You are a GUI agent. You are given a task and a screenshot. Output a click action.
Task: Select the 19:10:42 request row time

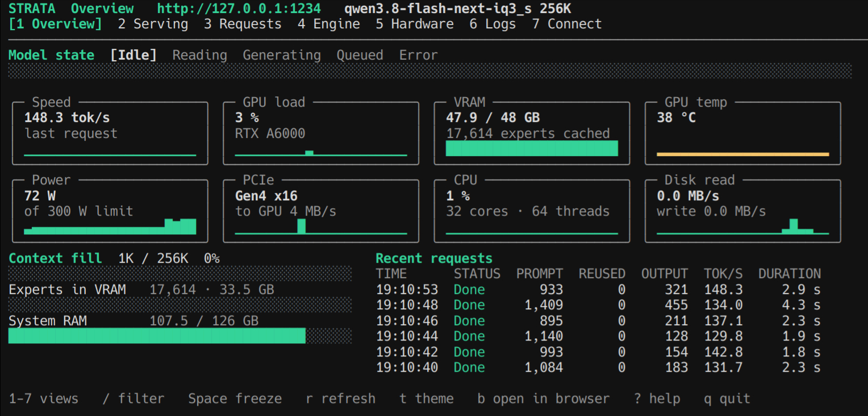(x=407, y=352)
